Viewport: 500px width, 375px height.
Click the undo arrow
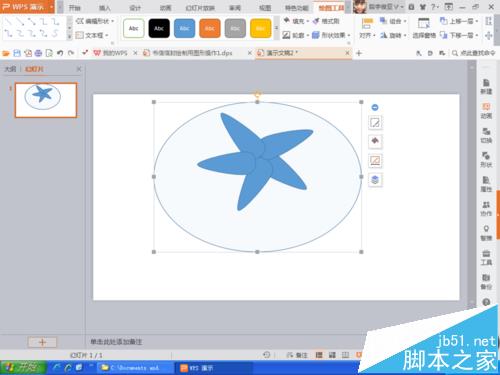60,53
